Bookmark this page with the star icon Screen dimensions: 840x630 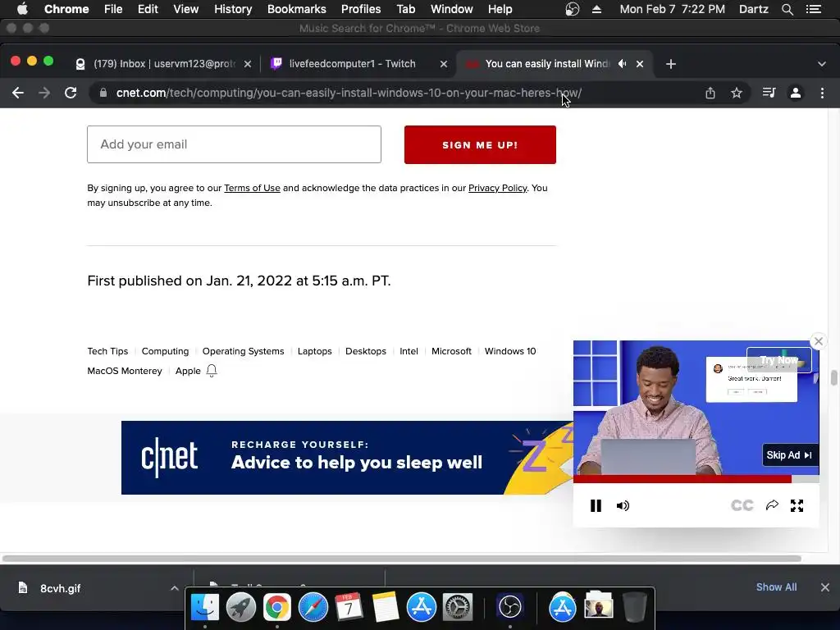737,93
